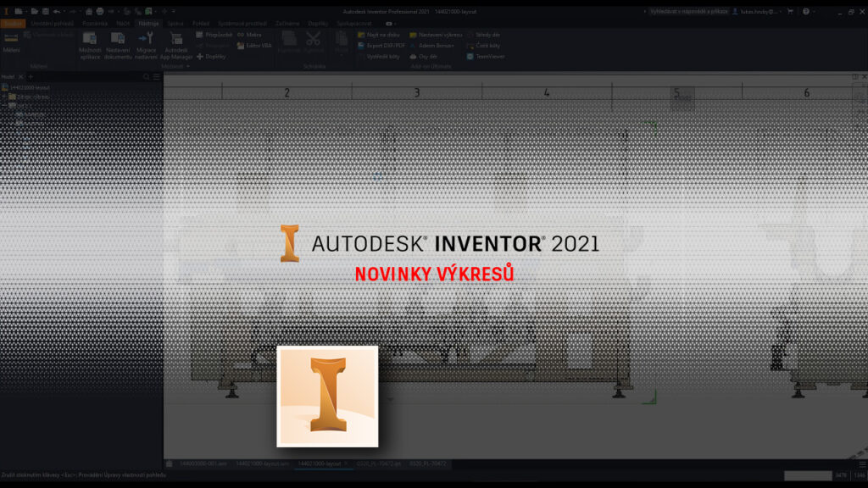868x488 pixels.
Task: Click the search help and commands field
Action: click(688, 11)
